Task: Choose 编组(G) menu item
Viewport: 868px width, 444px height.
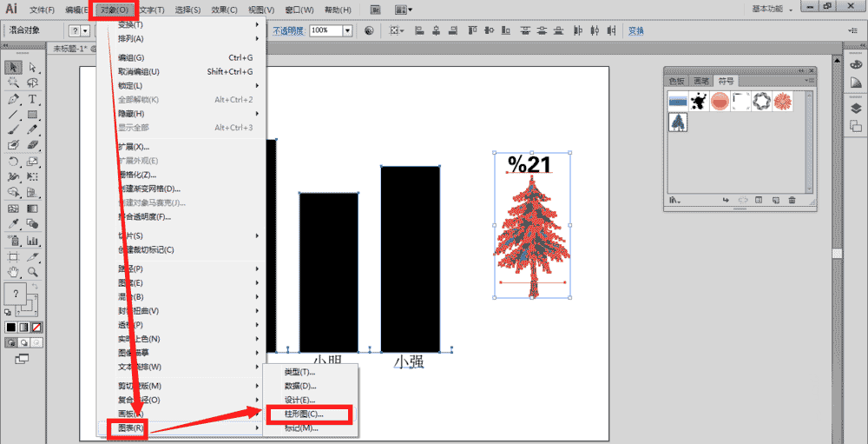Action: coord(182,57)
